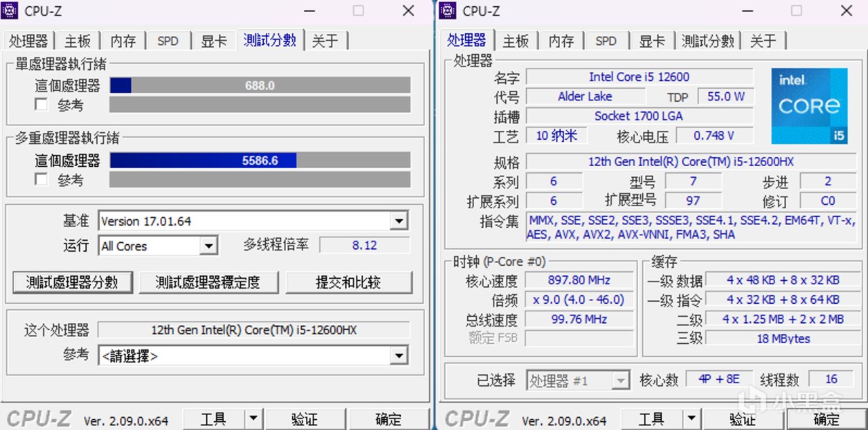The image size is (868, 430).
Task: Click 修订 value C0
Action: coord(828,201)
